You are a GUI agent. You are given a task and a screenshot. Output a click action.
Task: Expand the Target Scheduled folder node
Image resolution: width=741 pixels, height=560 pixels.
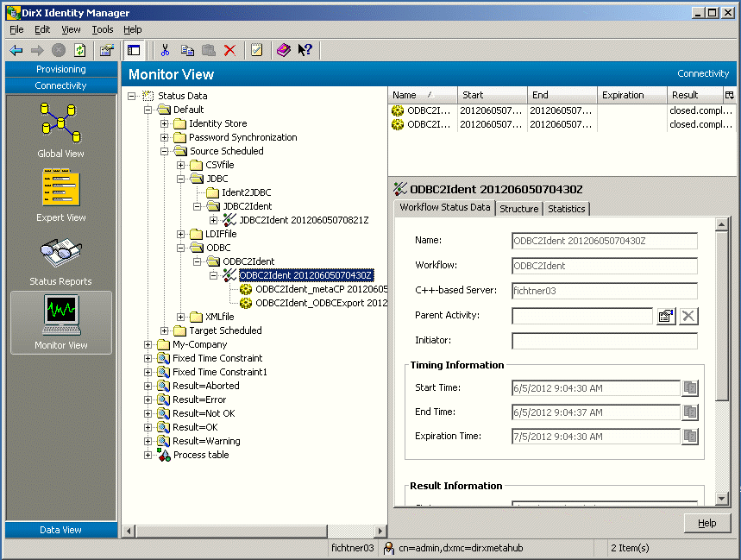[165, 330]
